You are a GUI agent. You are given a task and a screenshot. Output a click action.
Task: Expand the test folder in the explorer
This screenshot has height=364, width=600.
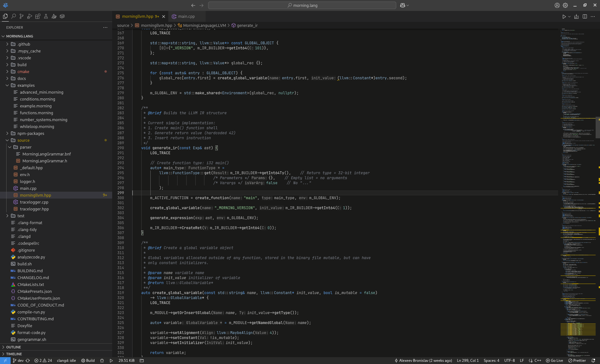coord(21,216)
